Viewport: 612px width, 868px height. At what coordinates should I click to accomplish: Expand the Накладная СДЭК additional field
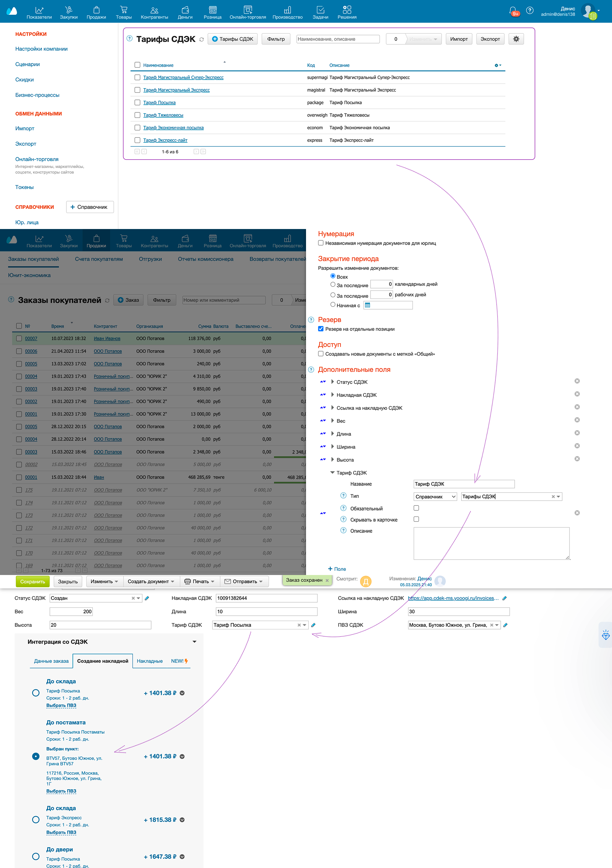pyautogui.click(x=332, y=395)
